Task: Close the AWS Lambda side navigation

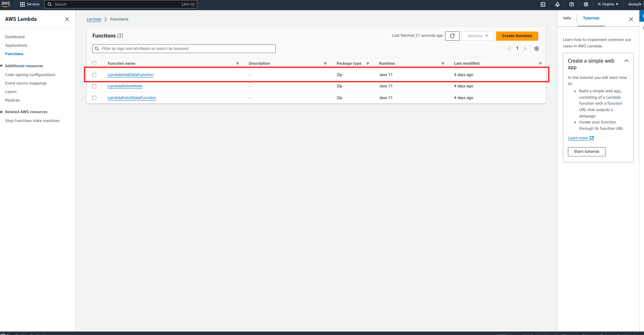Action: [67, 19]
